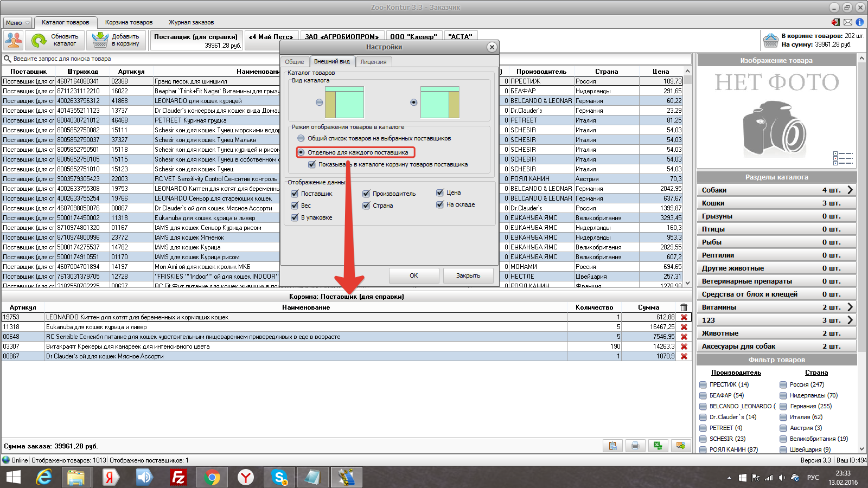Remove LEONARDO Киттен row from basket

pos(684,317)
